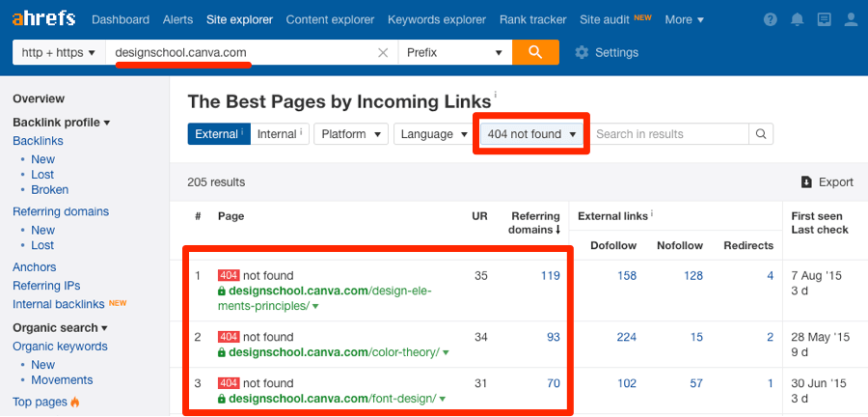Click the ahrefs logo

43,19
